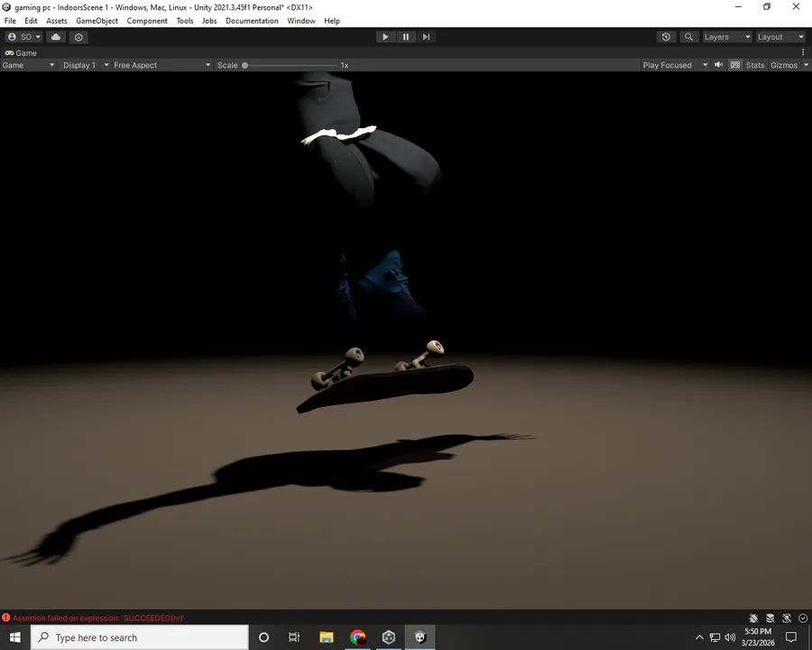The width and height of the screenshot is (812, 650).
Task: Open Unity Search magnifier icon
Action: coord(688,37)
